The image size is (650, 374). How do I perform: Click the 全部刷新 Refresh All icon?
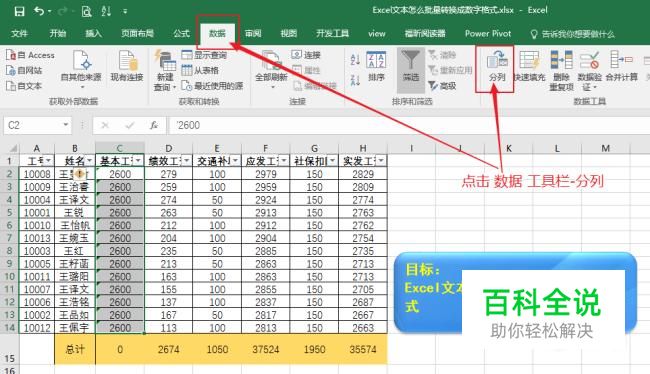[x=271, y=61]
